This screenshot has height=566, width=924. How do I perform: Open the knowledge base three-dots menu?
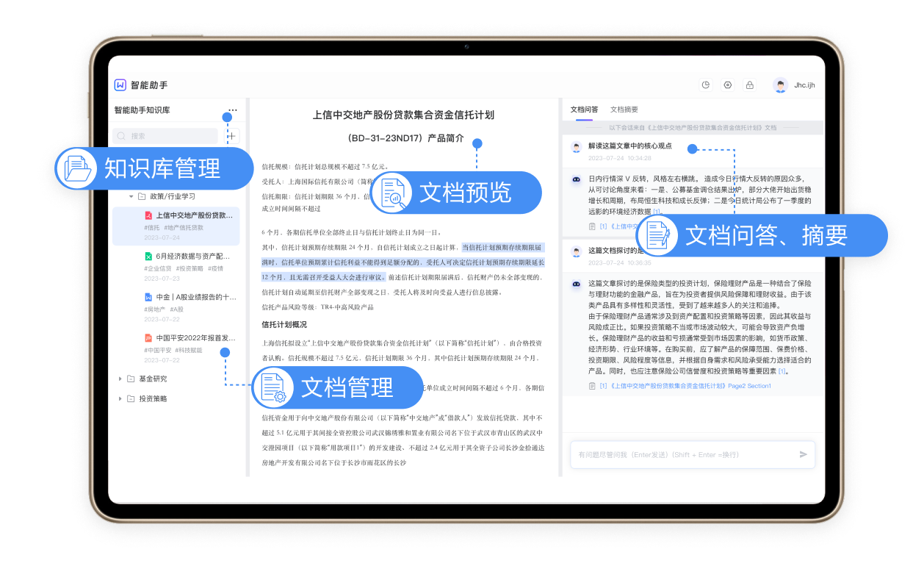coord(233,110)
